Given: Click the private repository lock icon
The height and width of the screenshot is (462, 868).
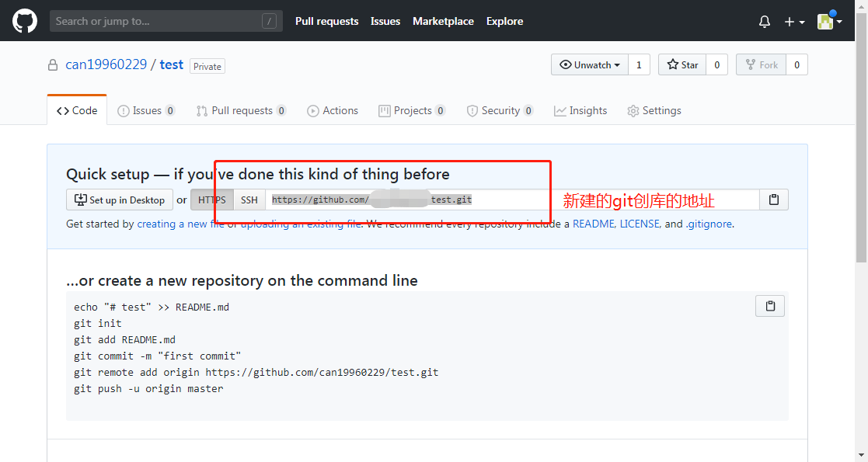Looking at the screenshot, I should point(53,65).
